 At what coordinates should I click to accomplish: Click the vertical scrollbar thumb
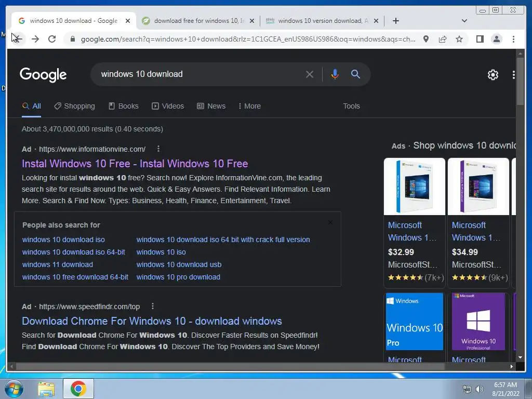tap(520, 82)
